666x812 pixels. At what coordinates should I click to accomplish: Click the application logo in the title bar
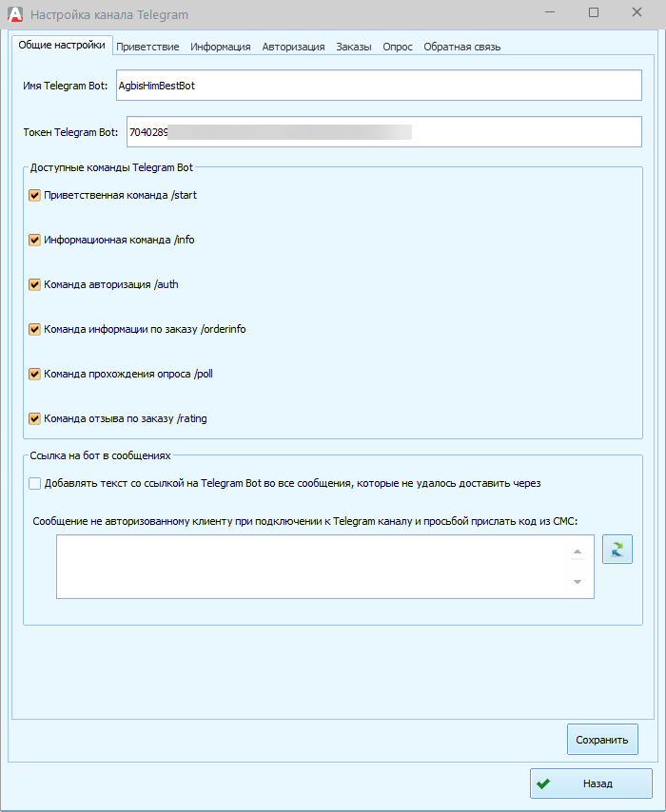[x=15, y=14]
